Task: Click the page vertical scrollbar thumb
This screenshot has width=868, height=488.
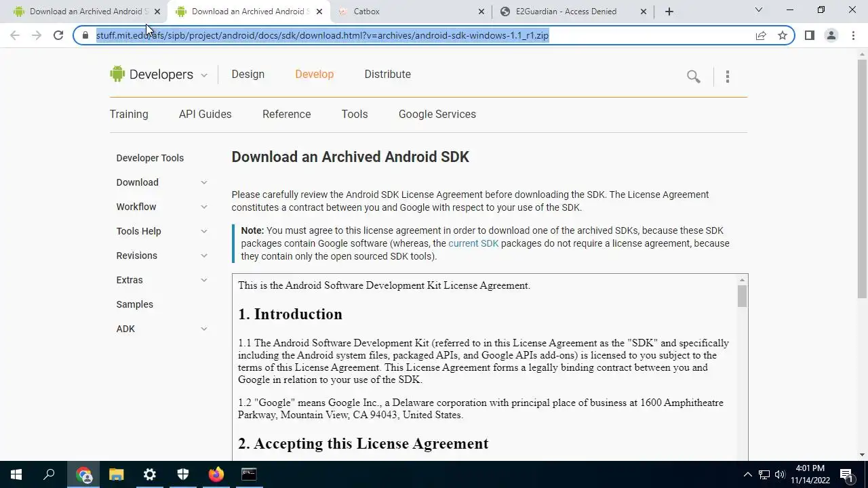Action: pos(862,178)
